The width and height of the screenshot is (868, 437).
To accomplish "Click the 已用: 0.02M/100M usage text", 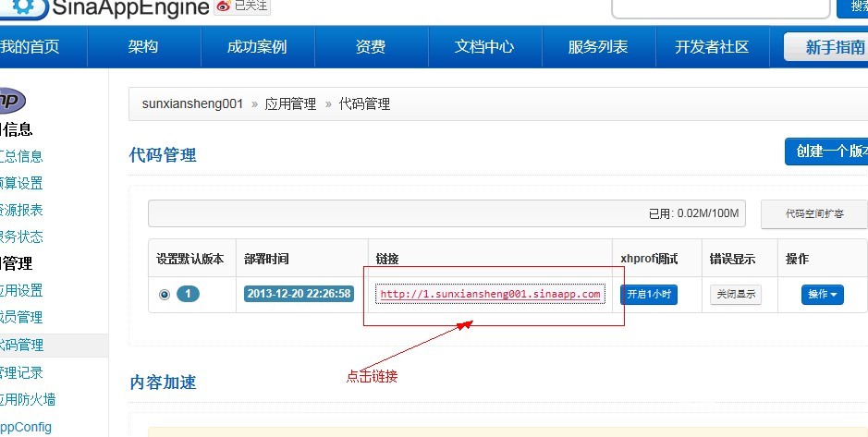I will pos(693,213).
